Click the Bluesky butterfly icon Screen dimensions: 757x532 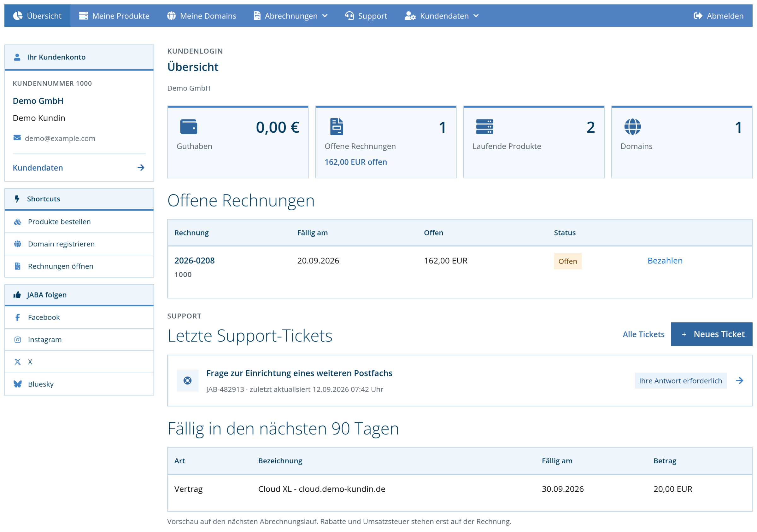(18, 384)
